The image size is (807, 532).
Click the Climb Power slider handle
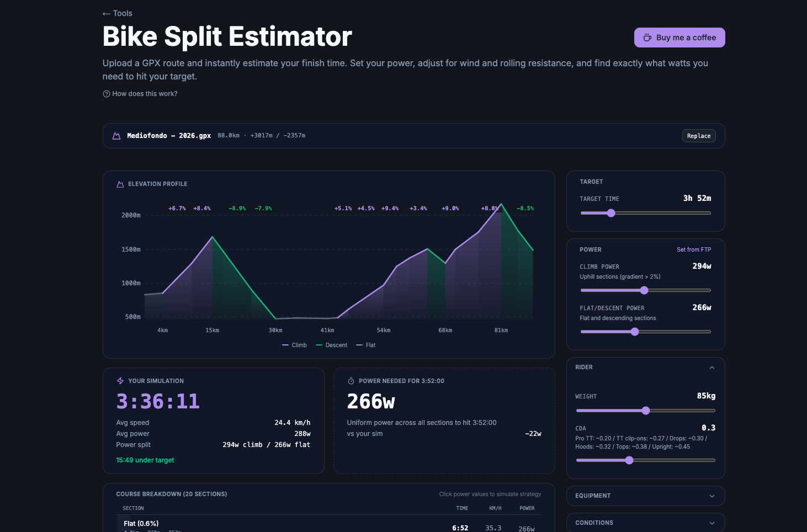pyautogui.click(x=644, y=290)
